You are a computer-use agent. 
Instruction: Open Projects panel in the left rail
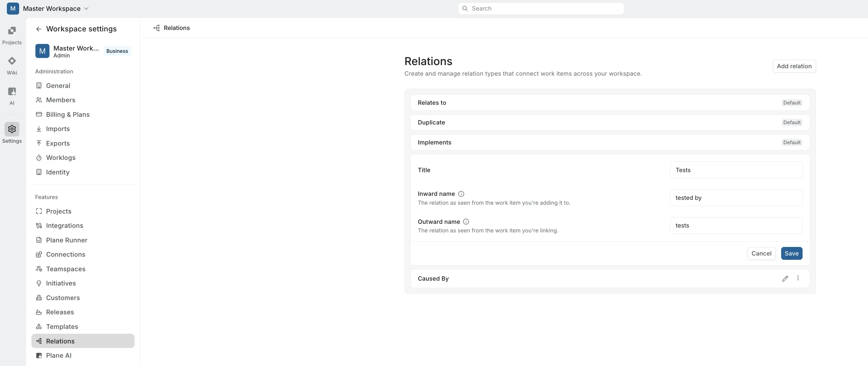tap(12, 35)
